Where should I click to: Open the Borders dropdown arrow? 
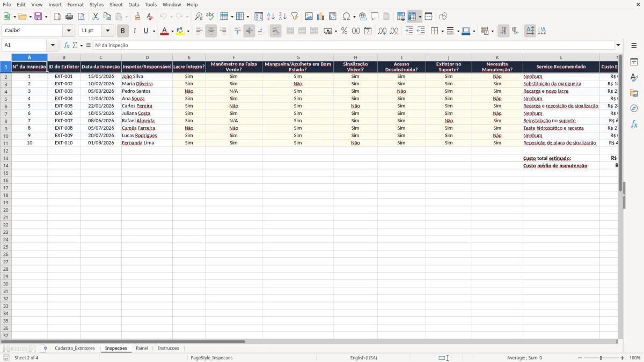(442, 31)
